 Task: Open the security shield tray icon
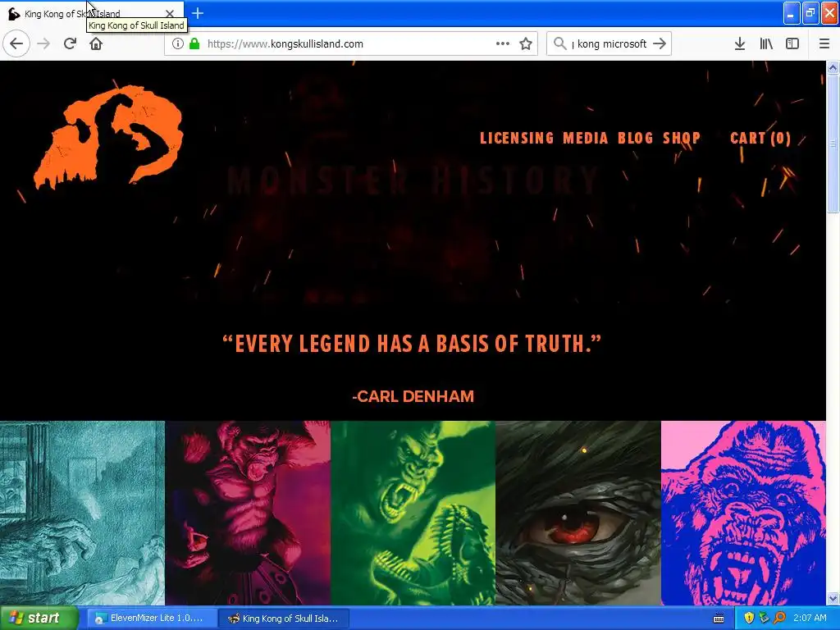tap(749, 619)
